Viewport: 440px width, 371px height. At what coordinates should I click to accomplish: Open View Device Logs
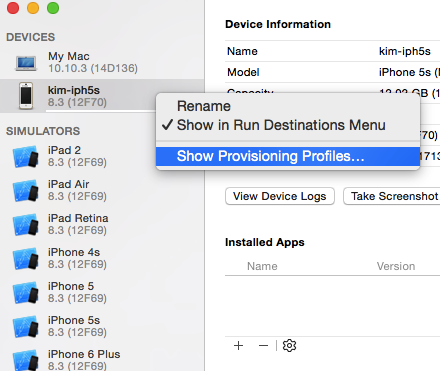280,196
